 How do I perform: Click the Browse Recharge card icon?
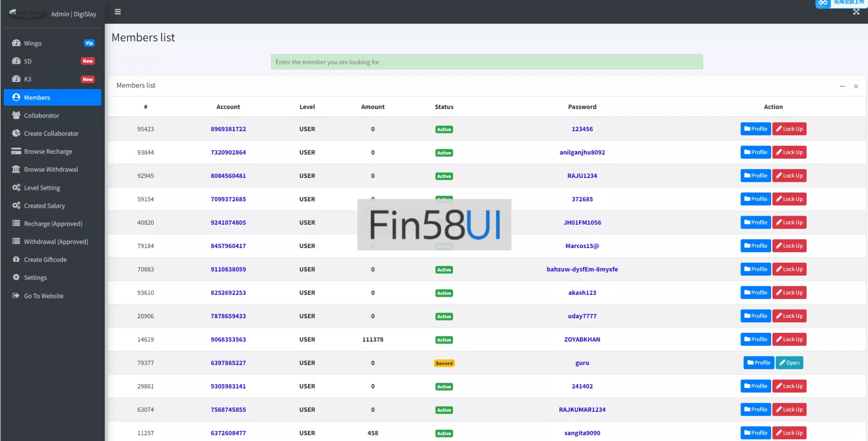(x=16, y=151)
